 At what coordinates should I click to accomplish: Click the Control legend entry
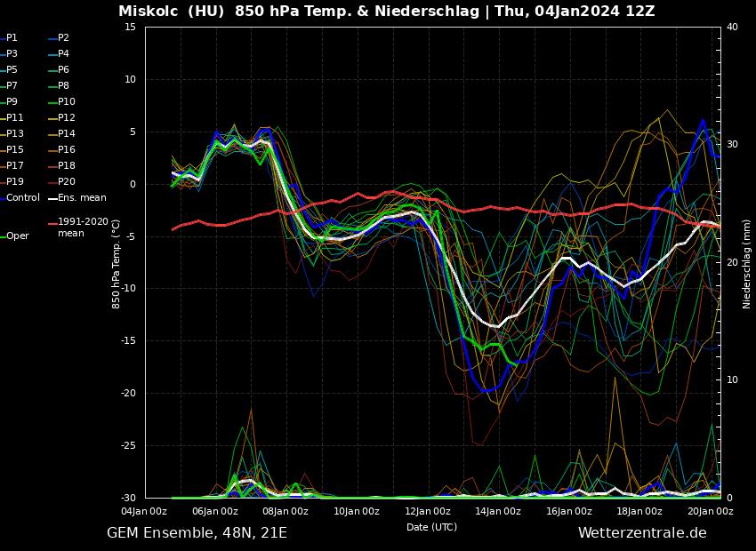tap(22, 198)
